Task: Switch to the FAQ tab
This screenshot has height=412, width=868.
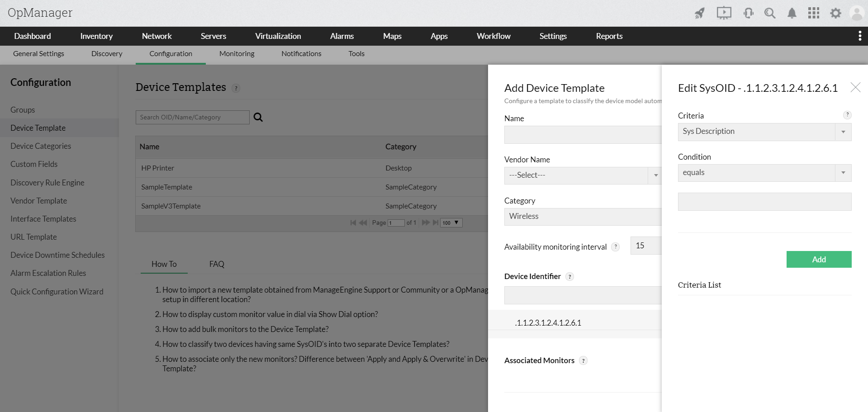Action: click(217, 264)
